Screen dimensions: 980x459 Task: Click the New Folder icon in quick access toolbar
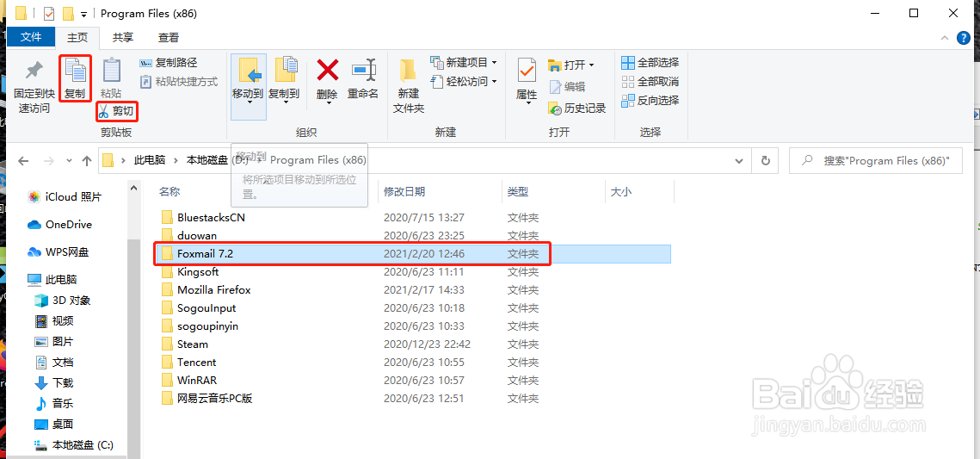click(68, 13)
